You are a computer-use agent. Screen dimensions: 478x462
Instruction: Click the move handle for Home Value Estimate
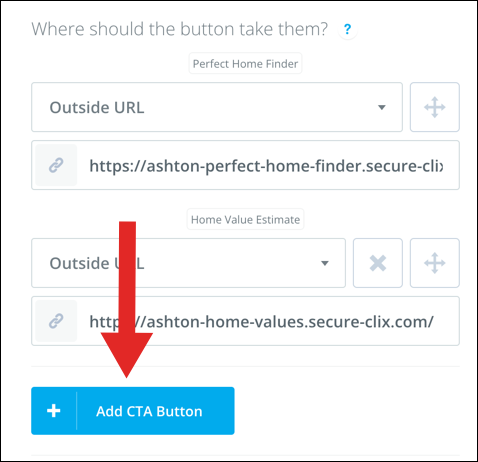(x=435, y=263)
